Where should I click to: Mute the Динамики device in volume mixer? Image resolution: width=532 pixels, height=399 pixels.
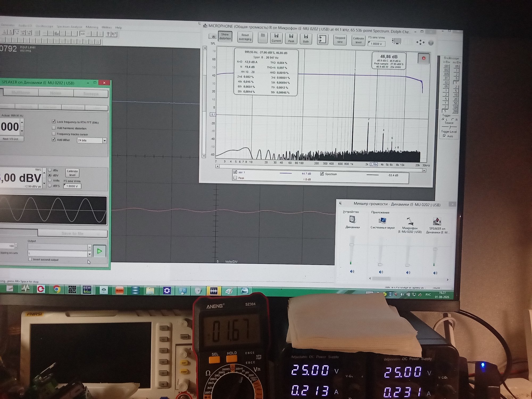(x=352, y=272)
